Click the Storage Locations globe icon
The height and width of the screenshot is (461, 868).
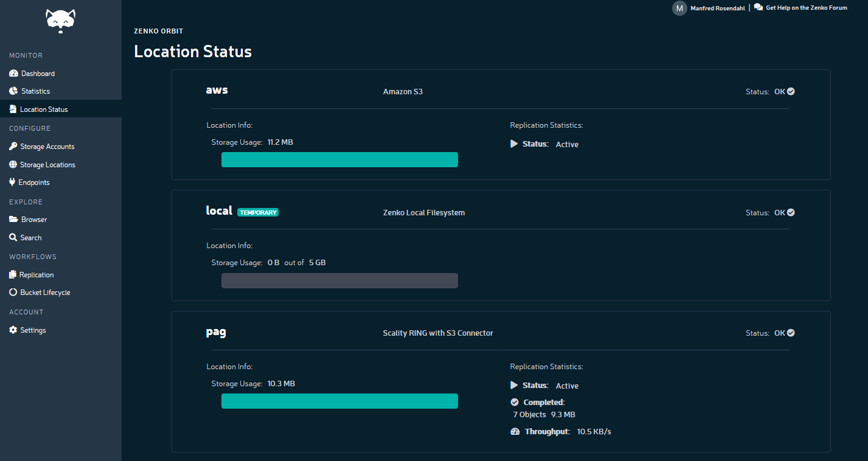coord(13,165)
